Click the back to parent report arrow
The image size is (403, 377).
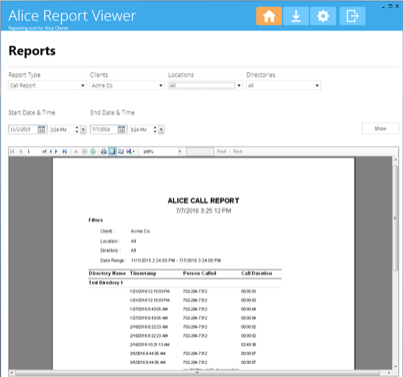(x=76, y=151)
